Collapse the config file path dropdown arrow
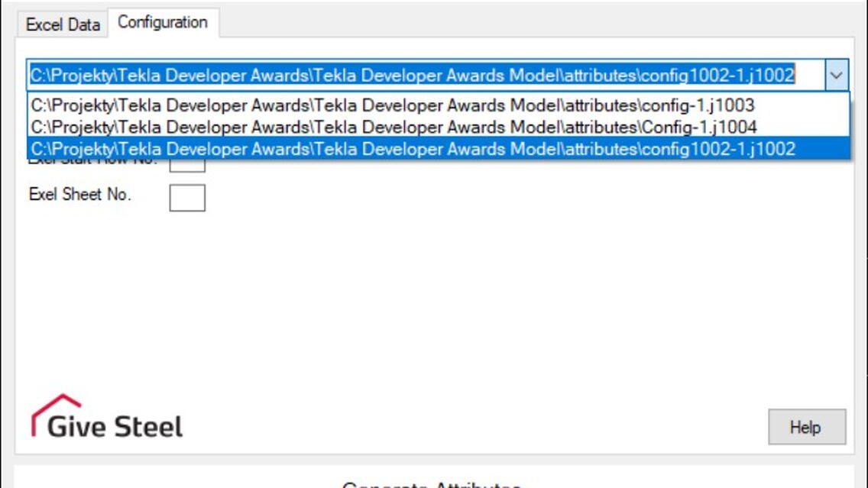Screen dimensions: 868x488 click(x=836, y=75)
